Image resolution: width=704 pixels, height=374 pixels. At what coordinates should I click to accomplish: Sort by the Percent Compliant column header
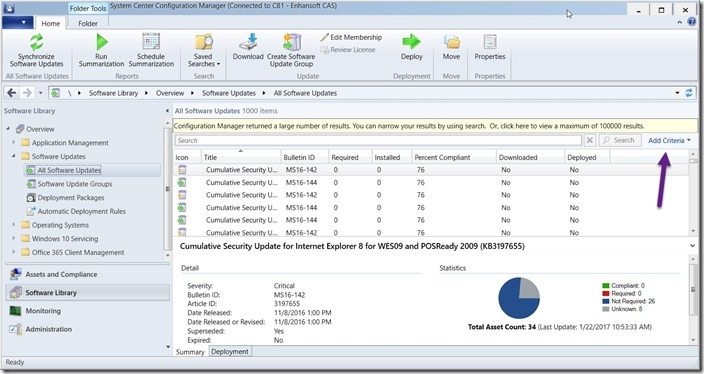453,157
